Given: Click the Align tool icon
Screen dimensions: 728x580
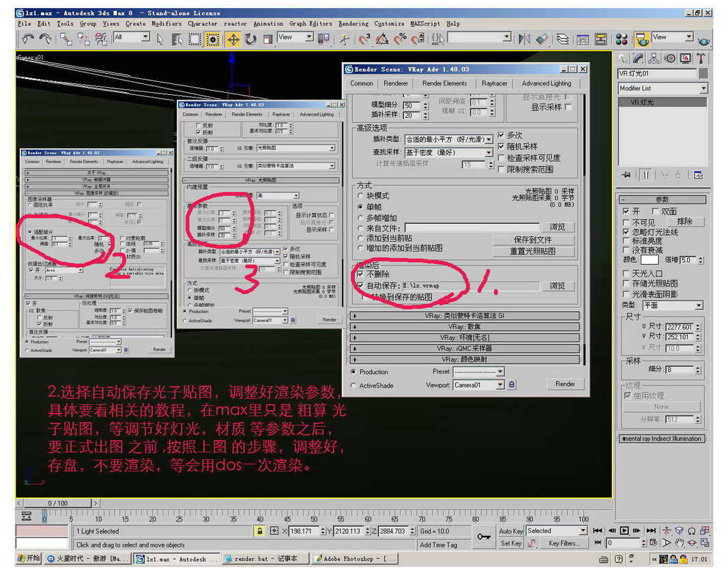Looking at the screenshot, I should [541, 39].
